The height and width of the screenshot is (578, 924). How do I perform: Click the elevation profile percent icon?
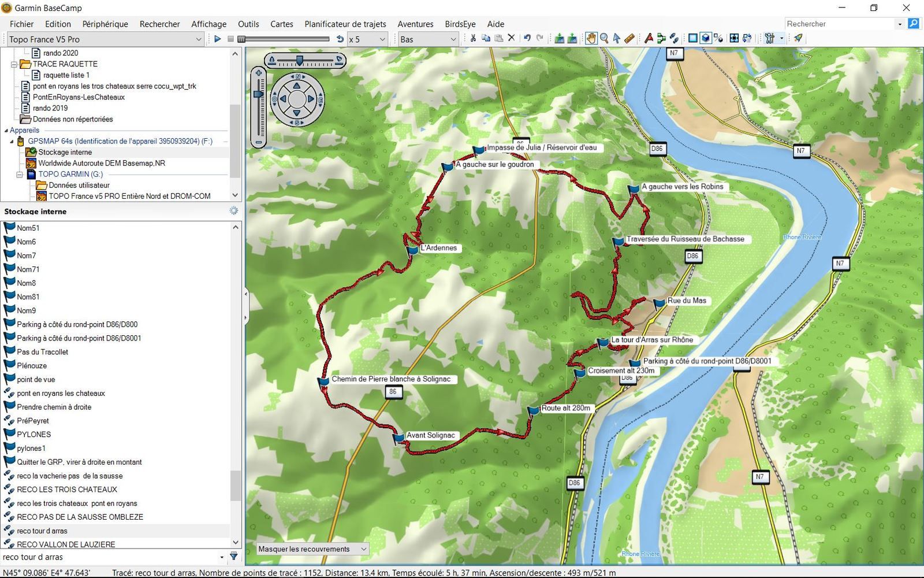[718, 39]
